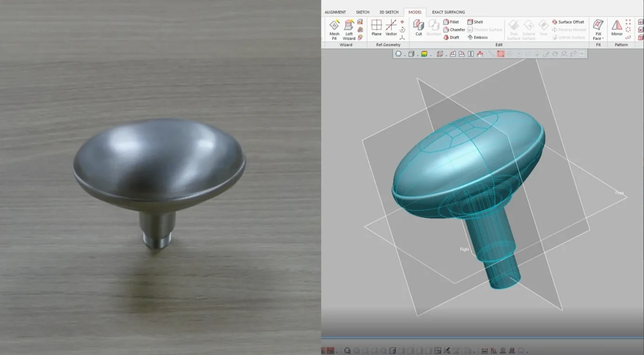Expand the Fill Face dropdown arrow
The width and height of the screenshot is (644, 355).
pos(603,39)
